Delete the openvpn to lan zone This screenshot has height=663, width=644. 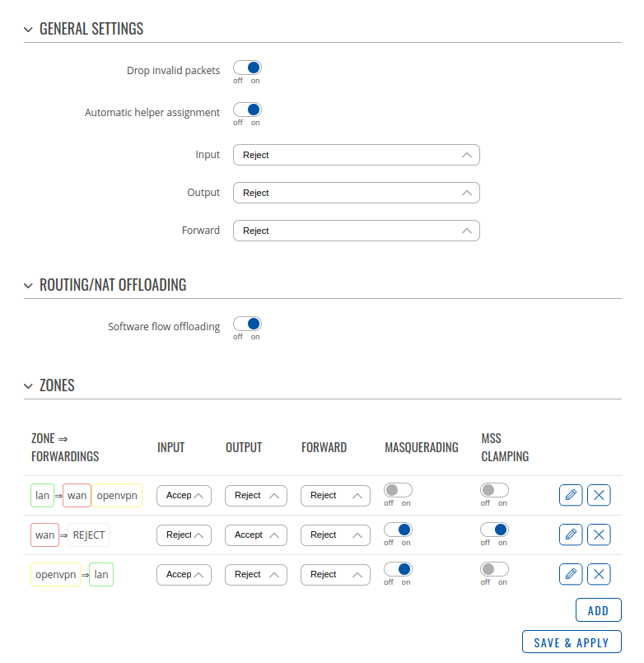[x=599, y=574]
